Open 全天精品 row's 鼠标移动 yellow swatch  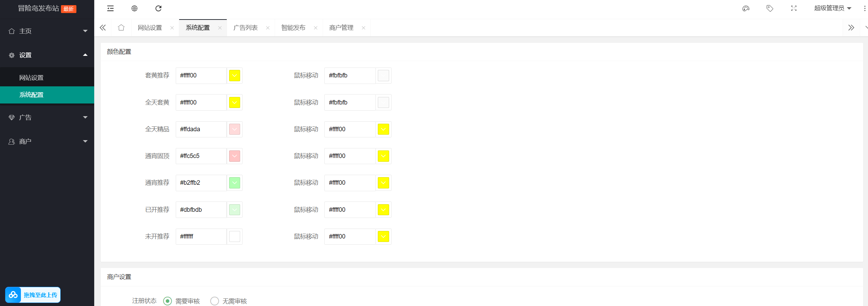(383, 129)
